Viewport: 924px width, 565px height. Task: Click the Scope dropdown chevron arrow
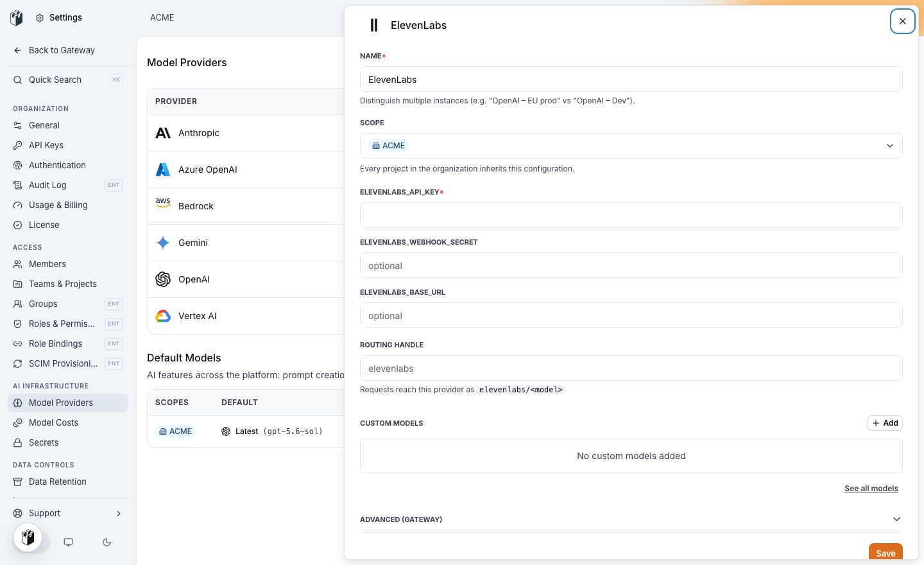pyautogui.click(x=890, y=146)
